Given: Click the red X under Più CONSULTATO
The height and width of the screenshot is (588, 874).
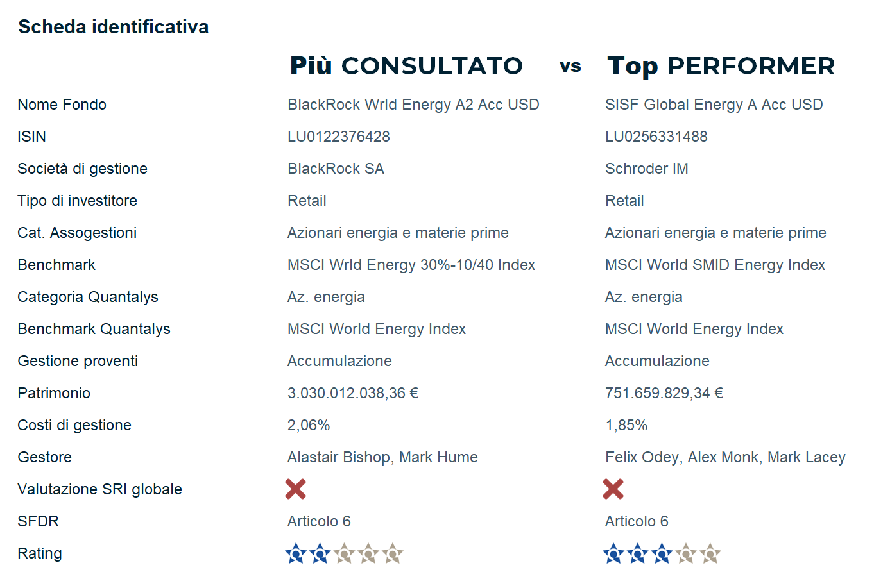Looking at the screenshot, I should pos(295,489).
